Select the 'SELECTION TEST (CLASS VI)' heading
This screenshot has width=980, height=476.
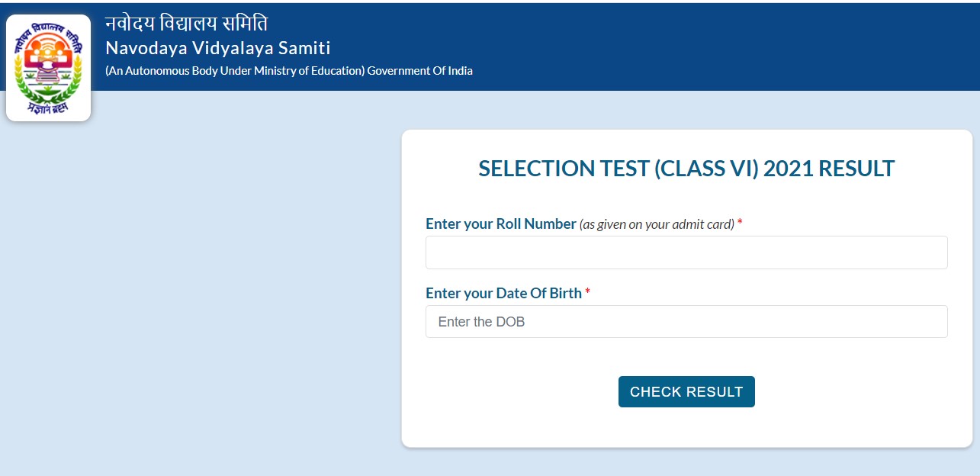[x=619, y=169]
